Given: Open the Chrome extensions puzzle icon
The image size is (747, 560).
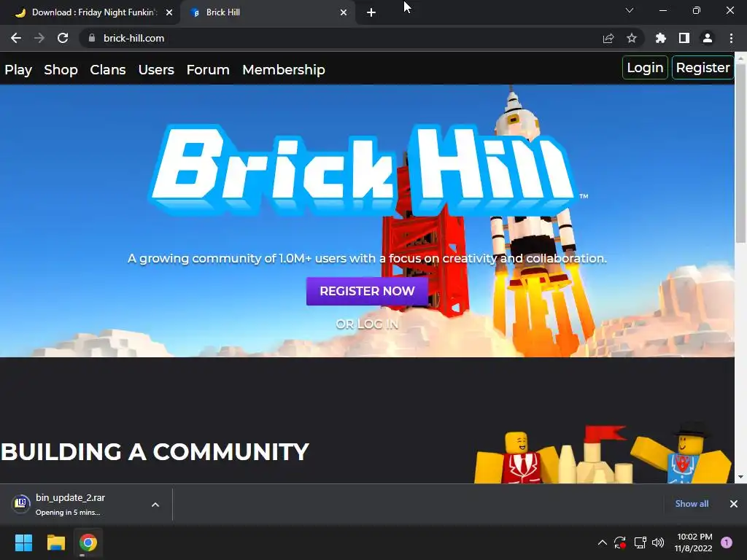Looking at the screenshot, I should 661,38.
